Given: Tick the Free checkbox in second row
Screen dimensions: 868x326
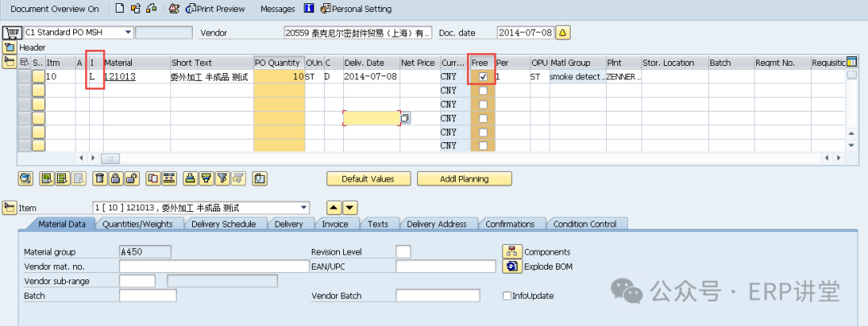Looking at the screenshot, I should point(483,91).
